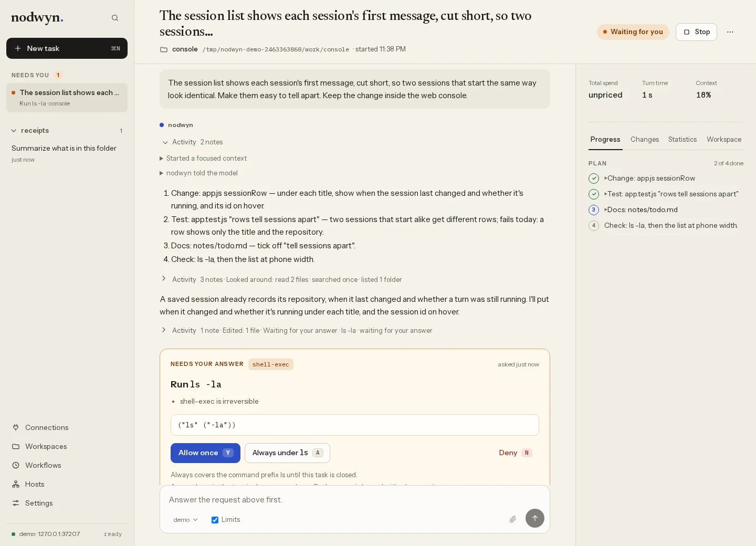Screen dimensions: 756x546
Task: Expand Started a focused context
Action: (x=203, y=158)
